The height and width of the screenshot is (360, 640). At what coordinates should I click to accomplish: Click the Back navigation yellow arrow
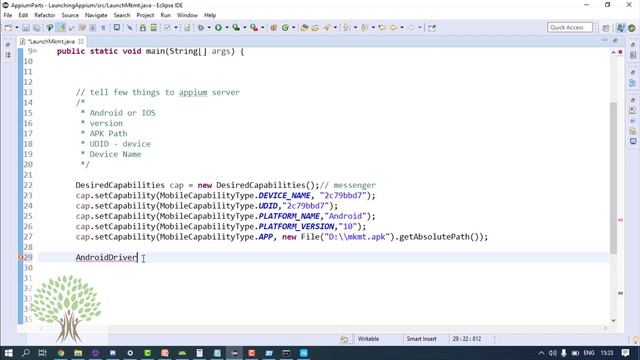tap(393, 28)
